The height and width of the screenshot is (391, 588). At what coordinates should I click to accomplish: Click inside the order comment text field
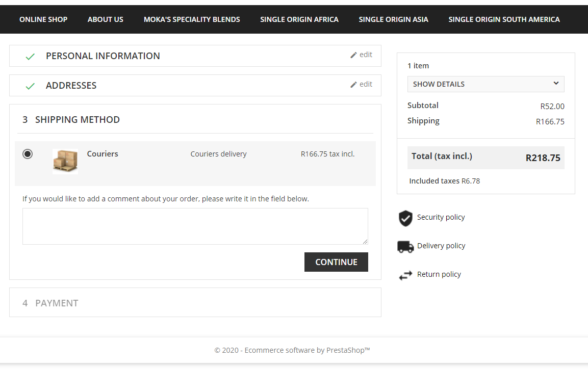pos(195,226)
